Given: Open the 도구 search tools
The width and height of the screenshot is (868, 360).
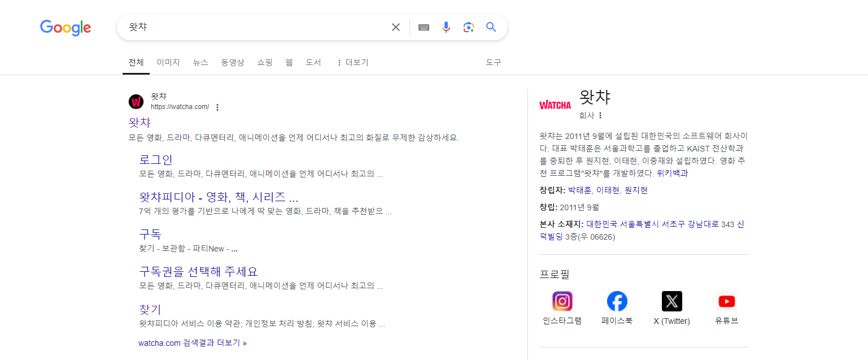Looking at the screenshot, I should tap(494, 63).
